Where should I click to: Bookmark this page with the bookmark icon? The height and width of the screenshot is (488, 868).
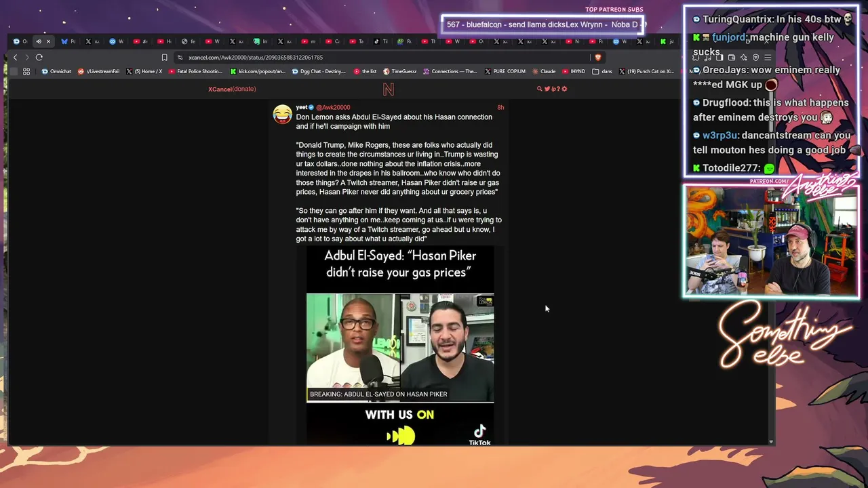click(x=164, y=58)
